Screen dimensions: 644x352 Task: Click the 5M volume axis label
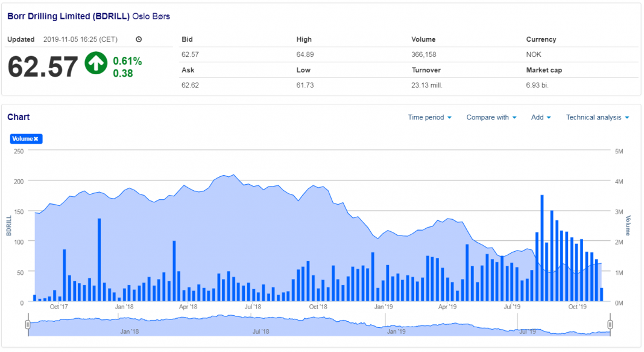tap(619, 152)
